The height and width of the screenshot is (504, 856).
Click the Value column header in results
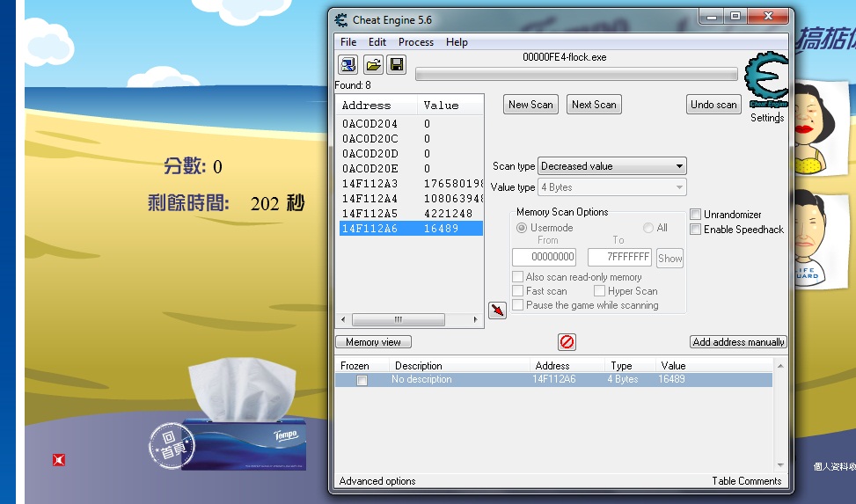tap(450, 106)
